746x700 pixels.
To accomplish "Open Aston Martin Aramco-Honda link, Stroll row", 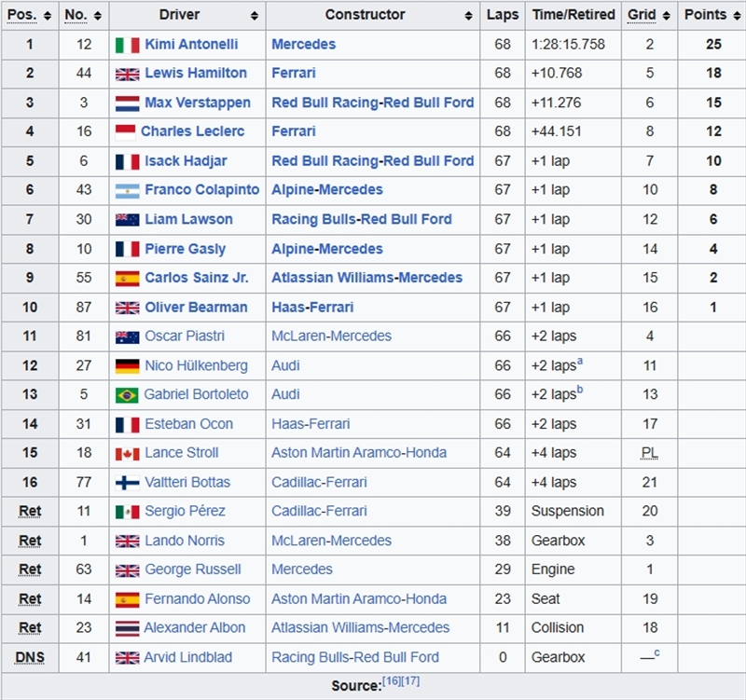I will pyautogui.click(x=359, y=452).
